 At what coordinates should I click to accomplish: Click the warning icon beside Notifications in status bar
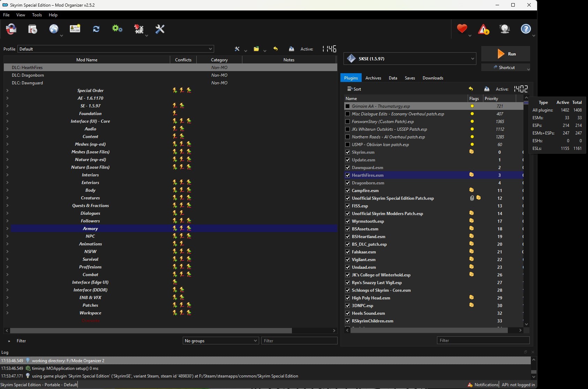point(470,385)
